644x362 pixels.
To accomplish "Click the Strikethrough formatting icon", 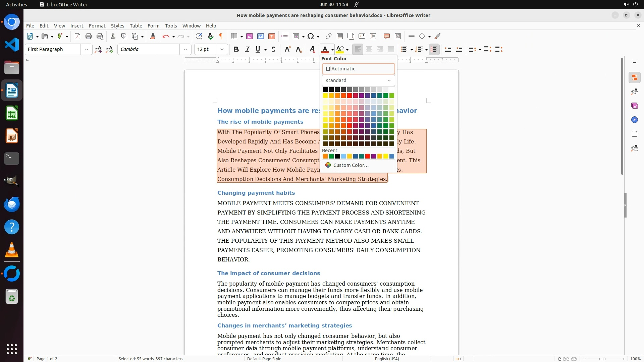I will (x=273, y=49).
